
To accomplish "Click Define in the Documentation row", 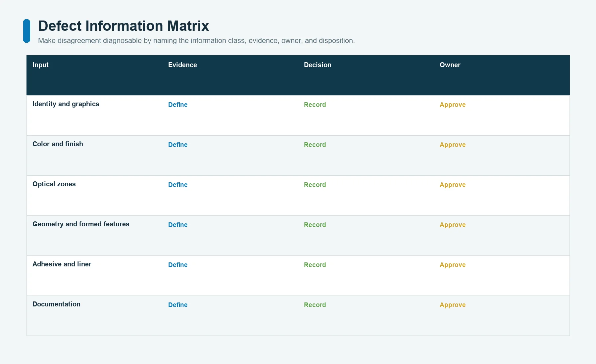I will point(178,305).
